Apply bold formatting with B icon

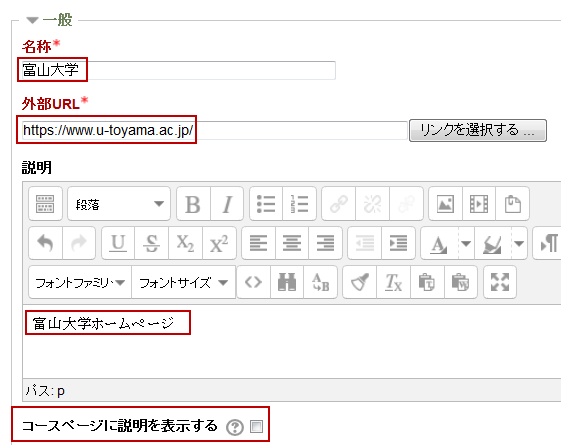coord(193,204)
